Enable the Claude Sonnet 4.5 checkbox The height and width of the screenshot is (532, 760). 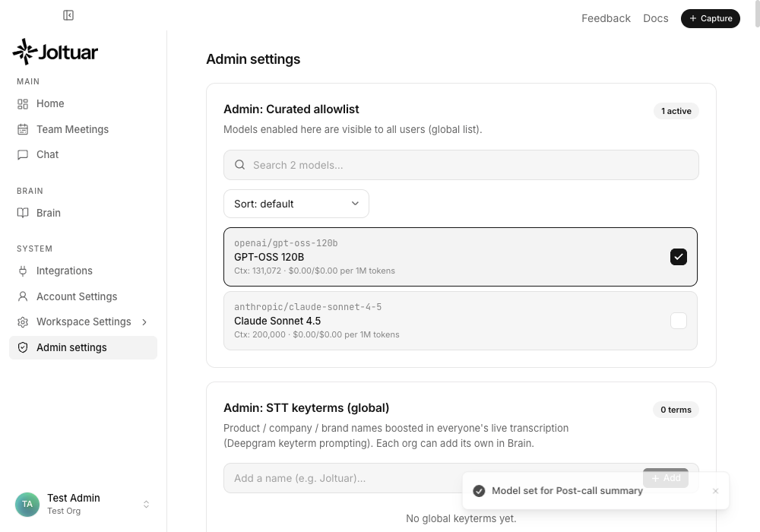point(679,321)
